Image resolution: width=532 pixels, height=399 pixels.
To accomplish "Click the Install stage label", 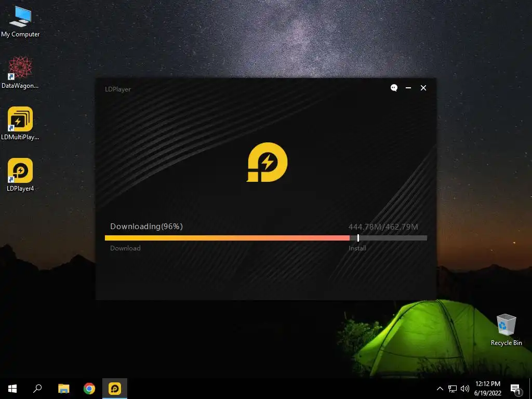I will point(357,248).
